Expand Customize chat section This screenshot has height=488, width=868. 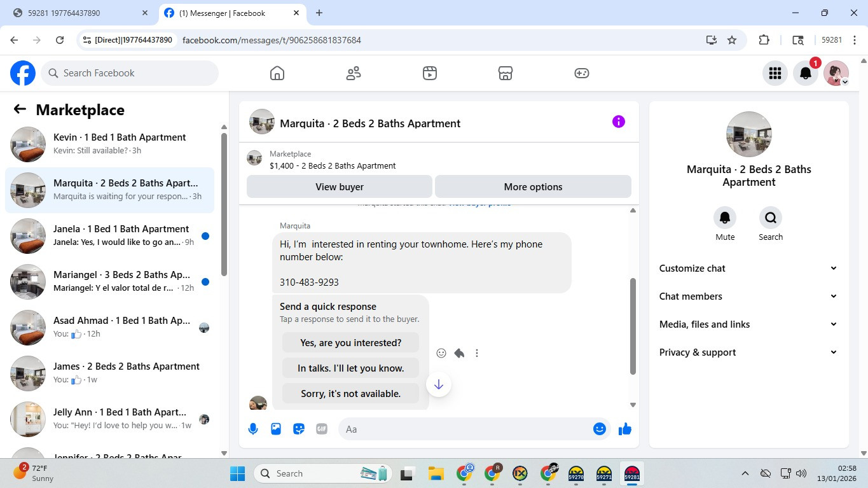point(749,268)
